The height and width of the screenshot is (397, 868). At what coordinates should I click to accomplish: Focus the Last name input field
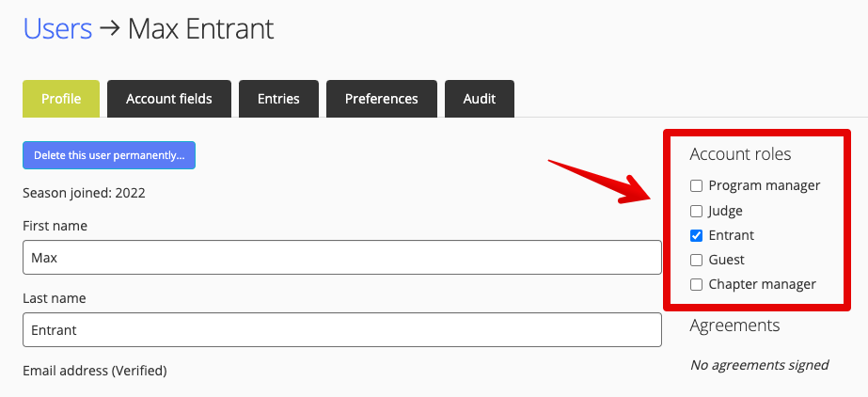click(342, 330)
